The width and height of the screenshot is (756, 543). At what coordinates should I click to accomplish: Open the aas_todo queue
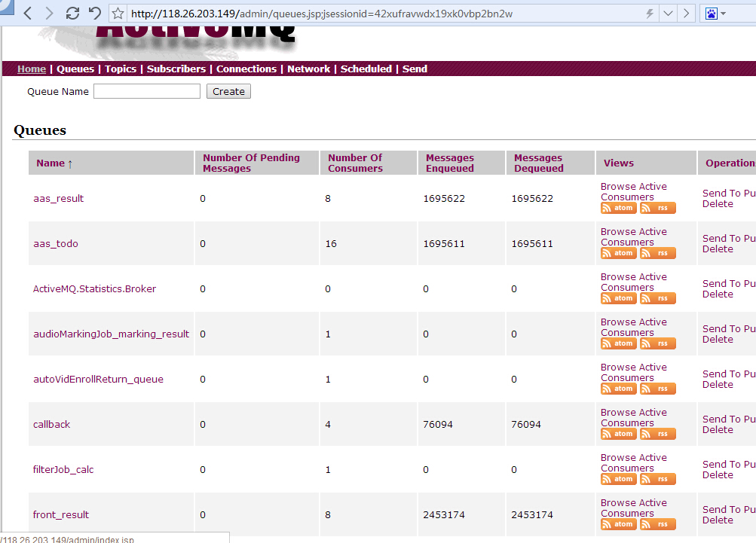click(56, 244)
